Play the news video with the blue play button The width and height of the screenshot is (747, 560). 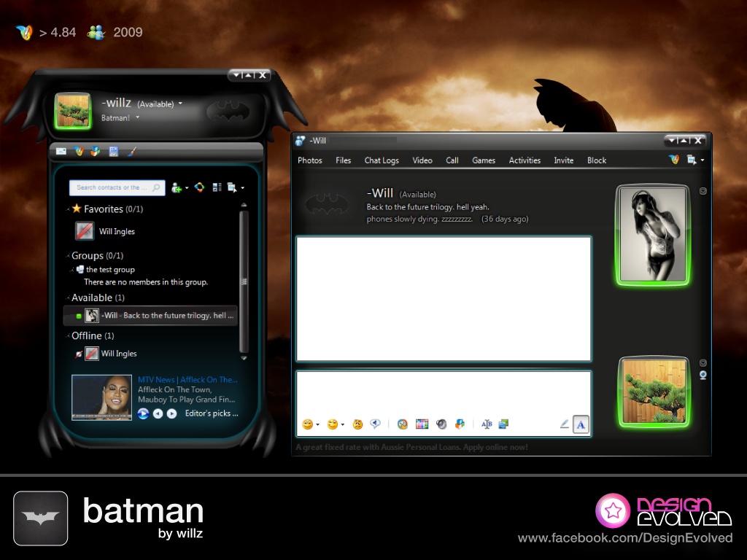[x=143, y=413]
